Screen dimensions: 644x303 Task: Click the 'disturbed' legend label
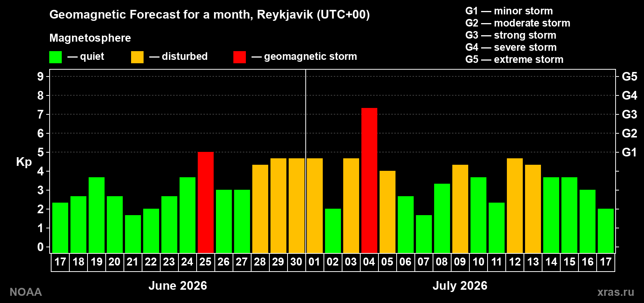coord(184,56)
